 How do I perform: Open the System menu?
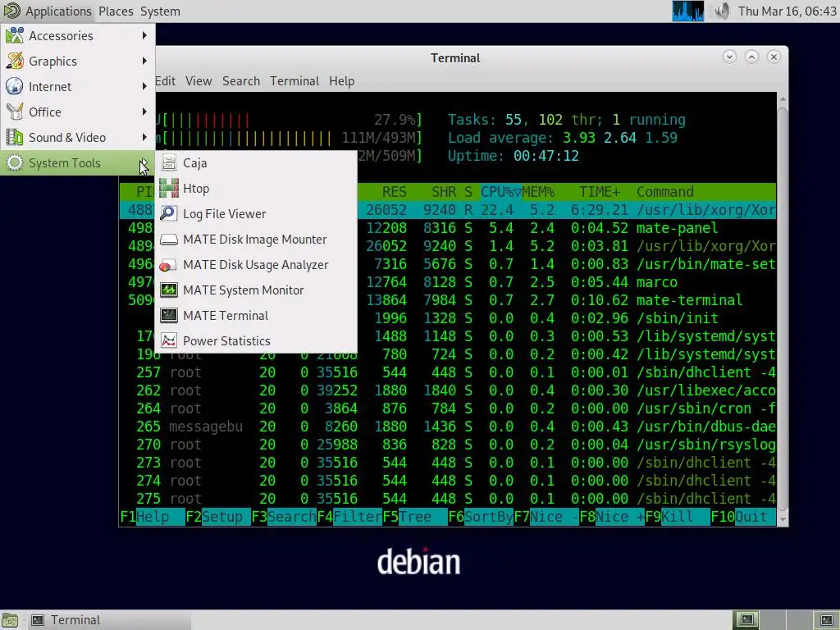pos(160,11)
